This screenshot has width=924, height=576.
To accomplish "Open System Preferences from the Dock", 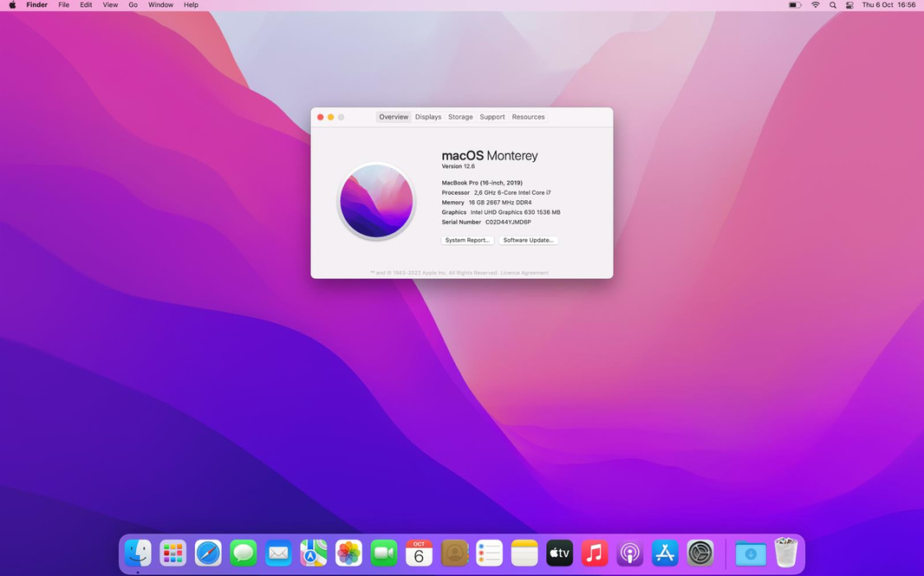I will (700, 553).
